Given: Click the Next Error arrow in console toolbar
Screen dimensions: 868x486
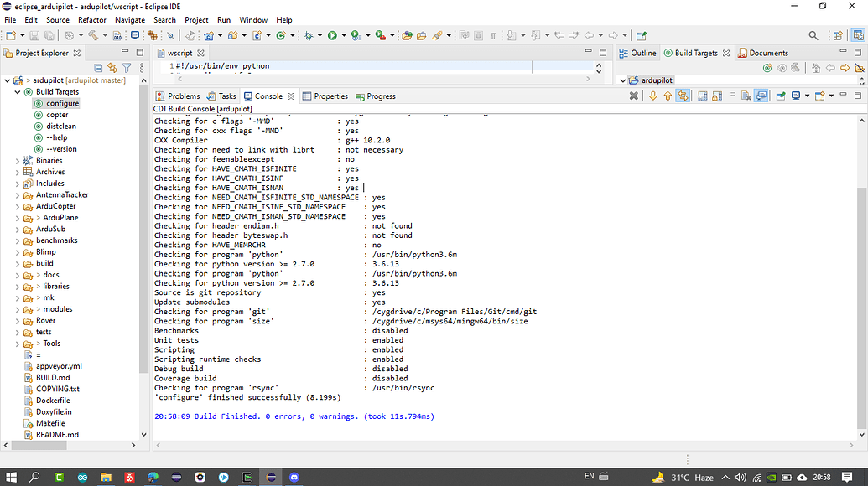Looking at the screenshot, I should tap(652, 96).
